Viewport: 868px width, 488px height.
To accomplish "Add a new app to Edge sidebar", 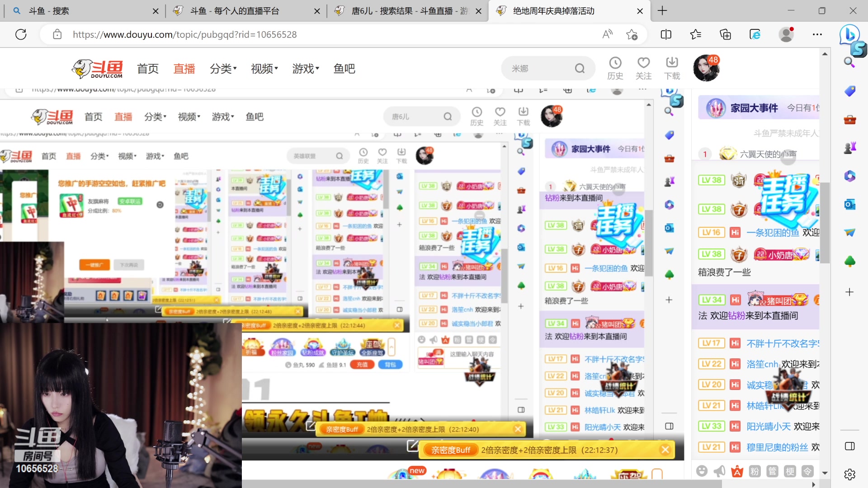I will [849, 292].
